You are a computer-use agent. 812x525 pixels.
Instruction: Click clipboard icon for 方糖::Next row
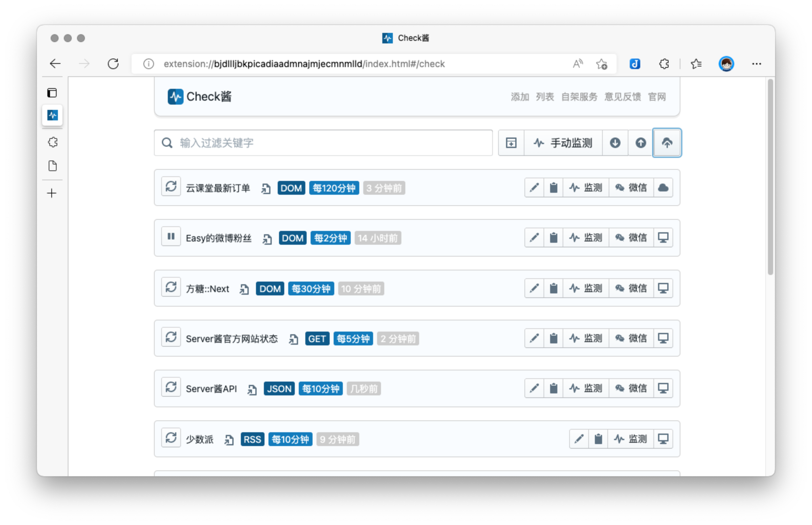(x=553, y=288)
